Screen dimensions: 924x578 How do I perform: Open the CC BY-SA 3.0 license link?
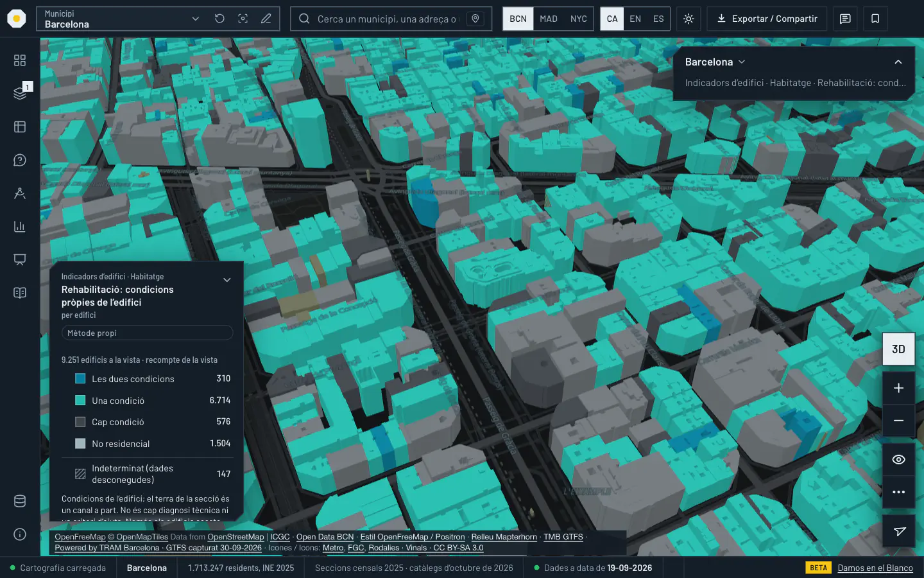click(458, 548)
